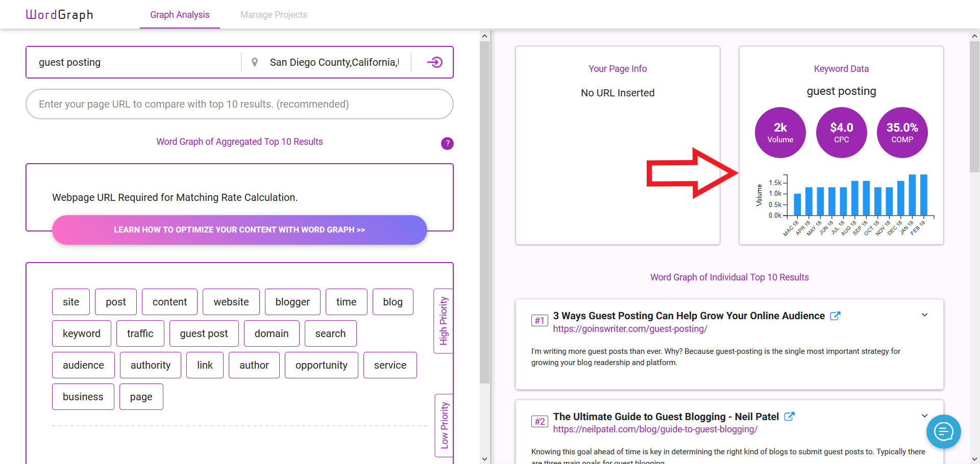Select the 'guest post' keyword tag

[204, 333]
